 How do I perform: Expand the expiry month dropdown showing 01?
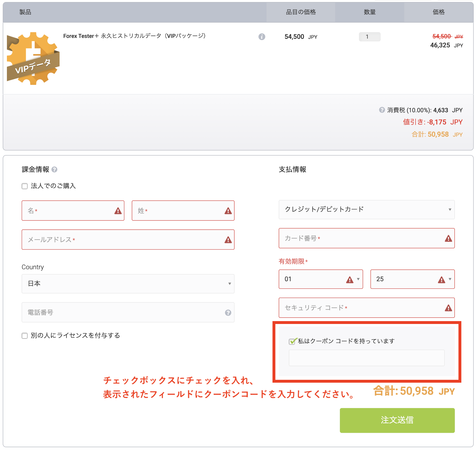320,279
